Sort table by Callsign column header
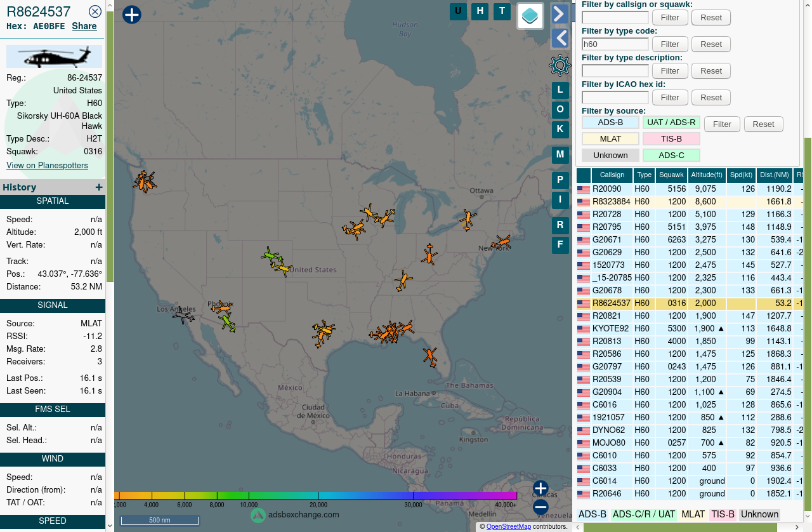Viewport: 812px width, 532px height. [x=612, y=175]
